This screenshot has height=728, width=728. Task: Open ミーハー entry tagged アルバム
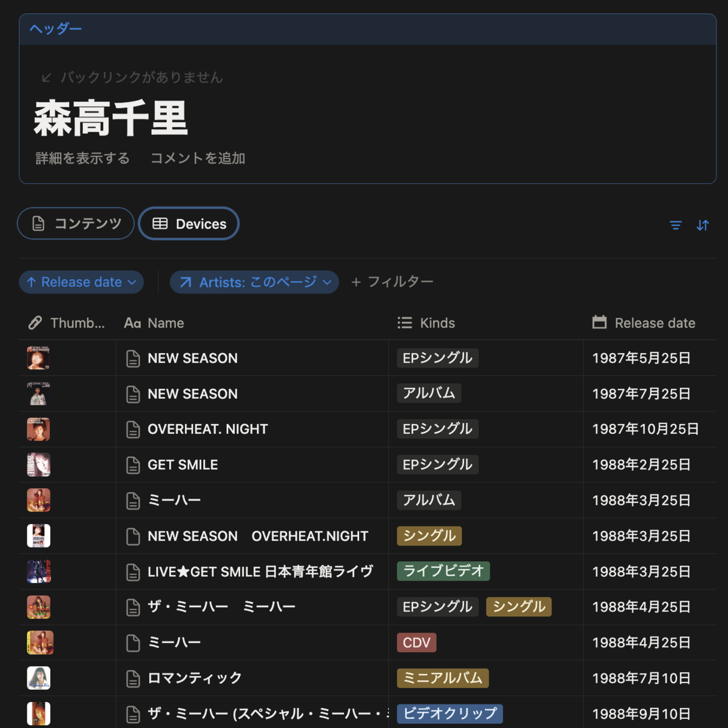[175, 500]
